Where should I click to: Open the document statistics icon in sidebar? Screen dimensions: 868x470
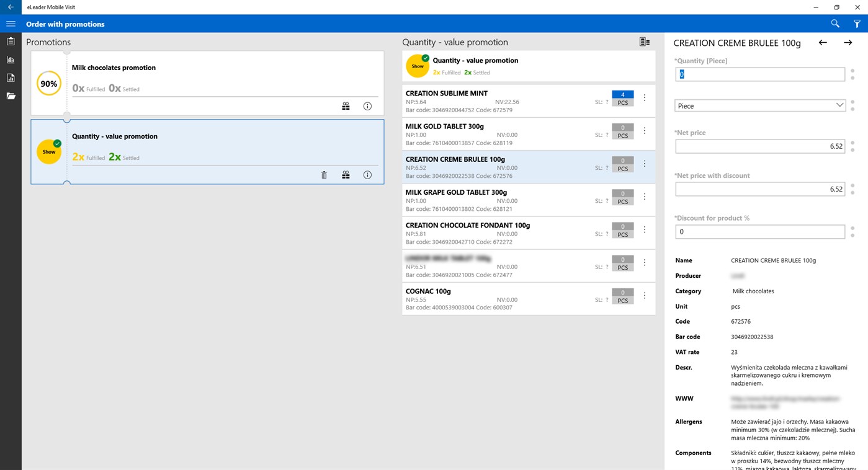[11, 78]
